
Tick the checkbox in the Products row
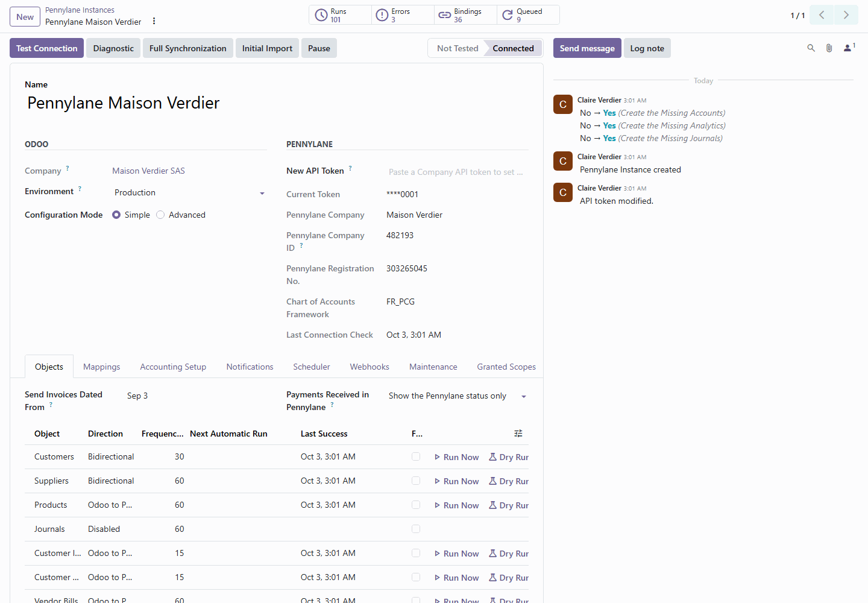416,505
